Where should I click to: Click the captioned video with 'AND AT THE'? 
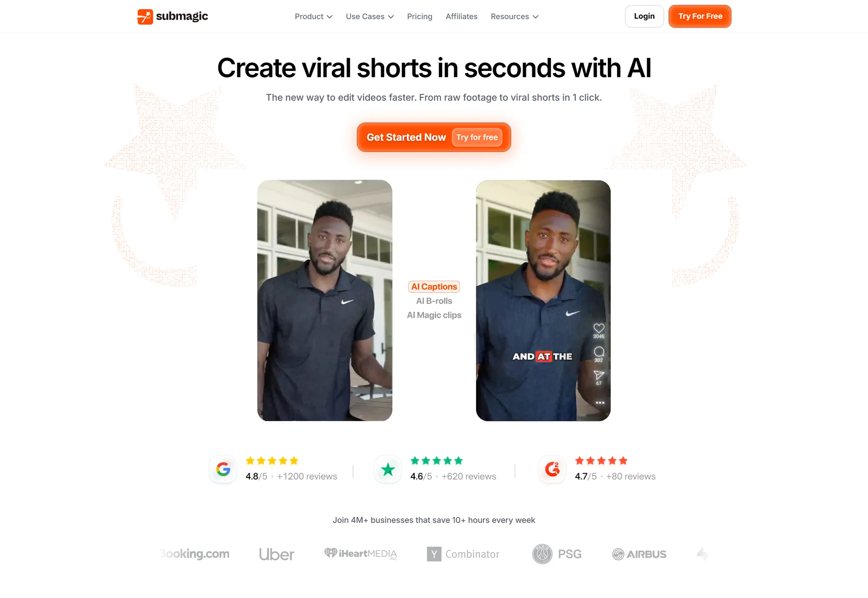pyautogui.click(x=543, y=301)
